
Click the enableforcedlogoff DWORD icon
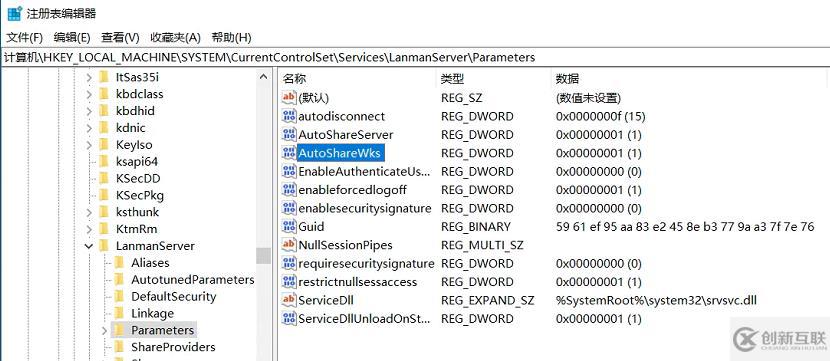[x=289, y=189]
